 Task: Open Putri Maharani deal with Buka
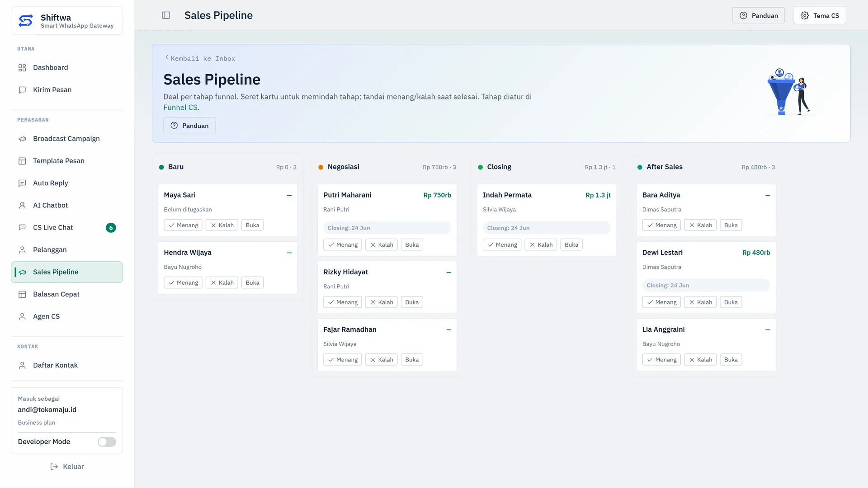pos(412,245)
